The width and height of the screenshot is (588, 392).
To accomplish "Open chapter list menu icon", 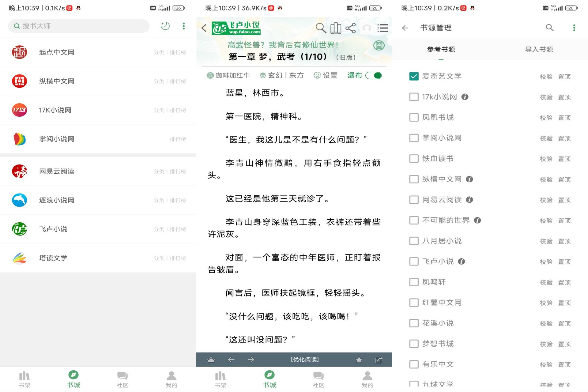I will tap(383, 28).
